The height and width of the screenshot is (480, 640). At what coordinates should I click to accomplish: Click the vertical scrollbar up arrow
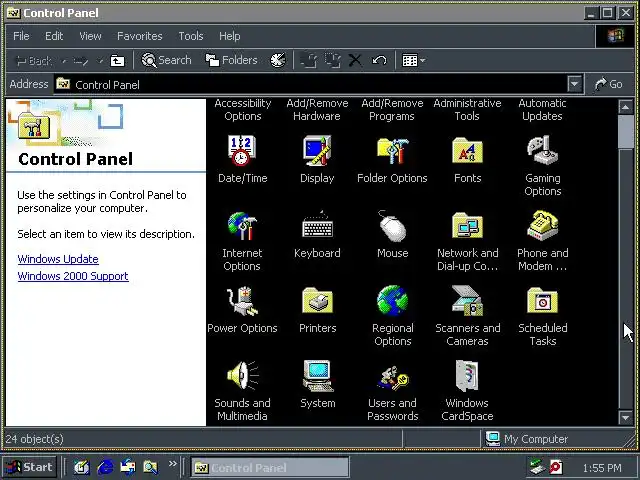point(625,107)
